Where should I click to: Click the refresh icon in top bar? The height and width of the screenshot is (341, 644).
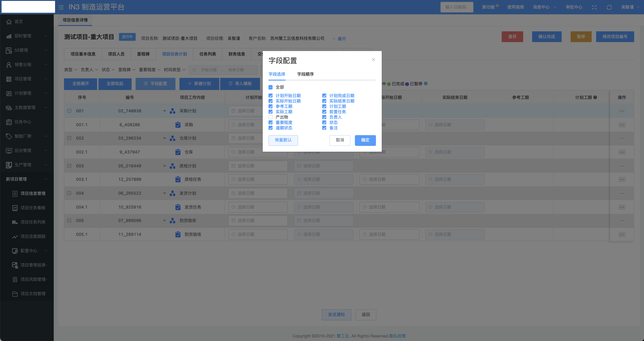pos(609,7)
